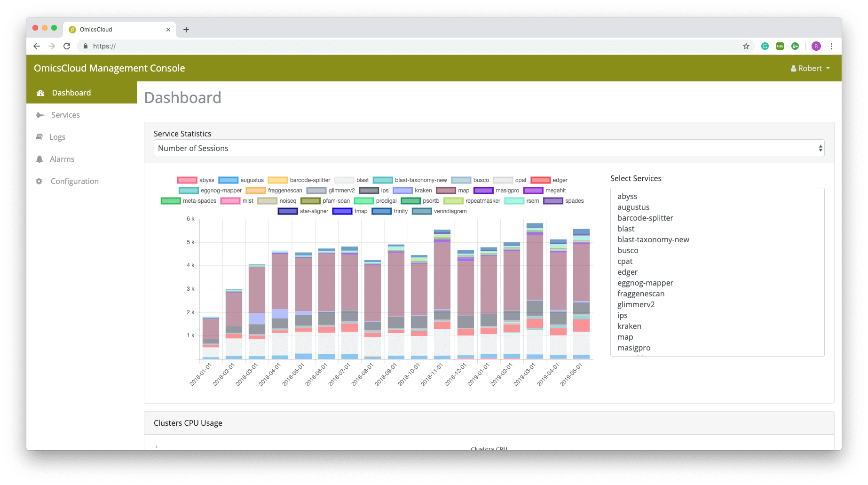This screenshot has width=868, height=485.
Task: Open the Robert user dropdown
Action: pyautogui.click(x=811, y=69)
